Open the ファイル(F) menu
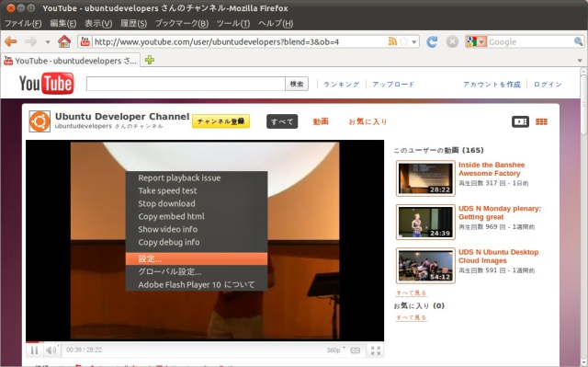 (23, 23)
